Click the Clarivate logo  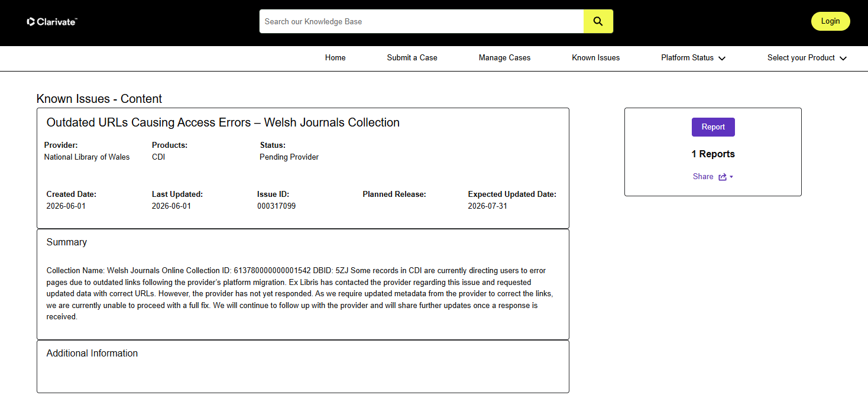tap(52, 22)
